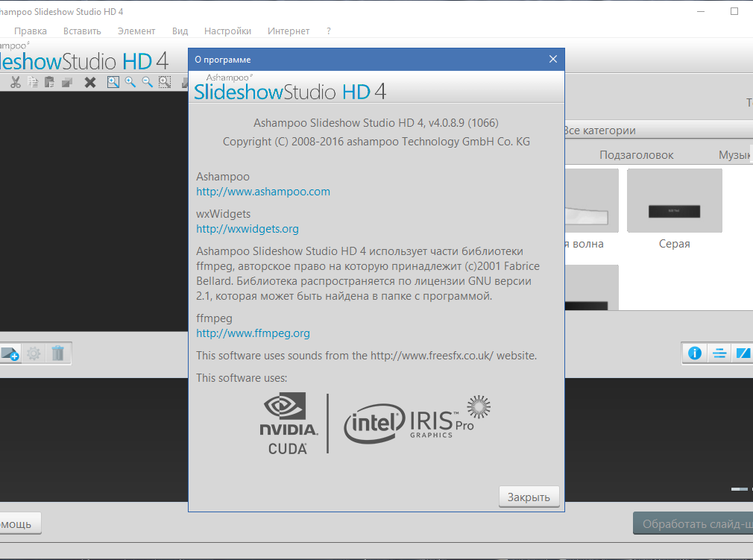The height and width of the screenshot is (560, 753).
Task: Click the blue diagonal-split transition icon
Action: [743, 353]
